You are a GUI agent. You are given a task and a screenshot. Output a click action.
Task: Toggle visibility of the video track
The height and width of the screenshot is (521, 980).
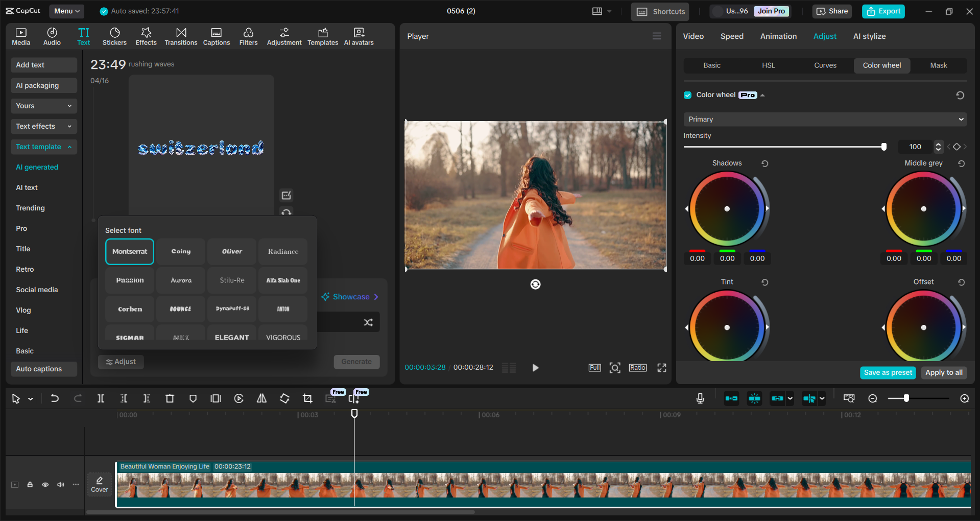coord(45,484)
